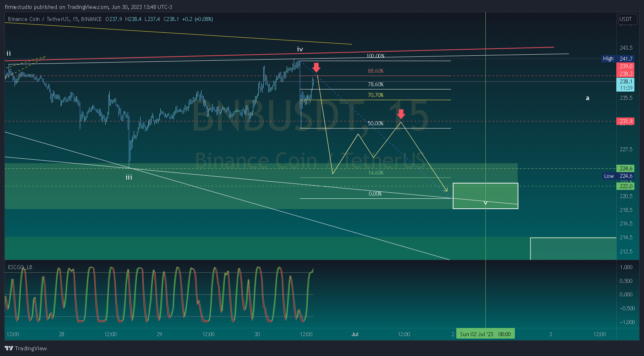Click the low value L237.4
The height and width of the screenshot is (356, 644).
tap(152, 19)
